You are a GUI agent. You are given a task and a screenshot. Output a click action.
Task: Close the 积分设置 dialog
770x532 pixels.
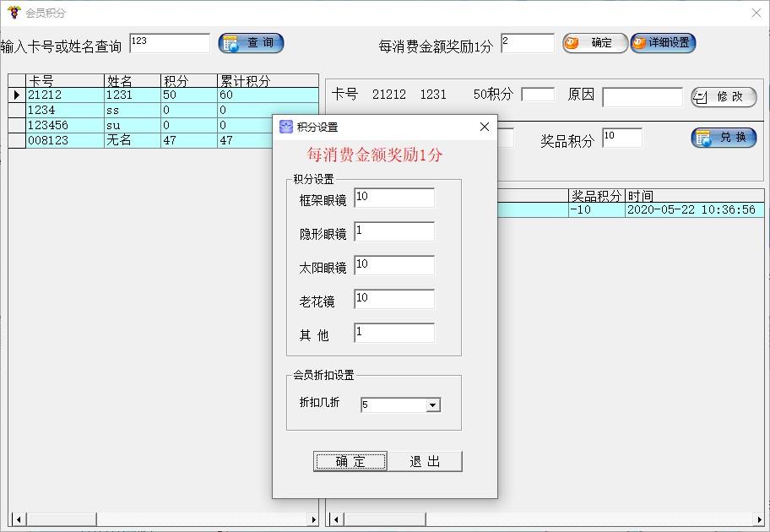click(483, 127)
